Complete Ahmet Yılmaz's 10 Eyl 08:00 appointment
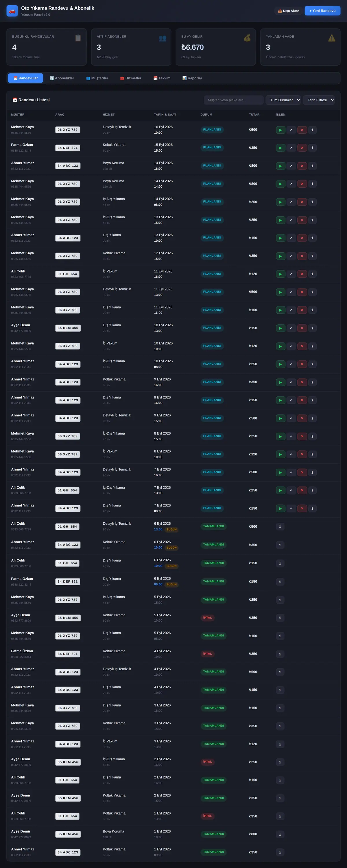 291,364
